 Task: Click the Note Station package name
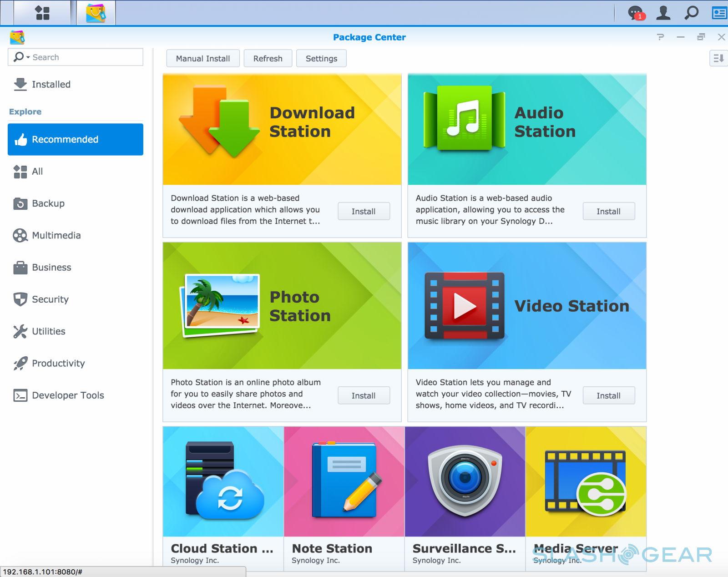point(332,548)
